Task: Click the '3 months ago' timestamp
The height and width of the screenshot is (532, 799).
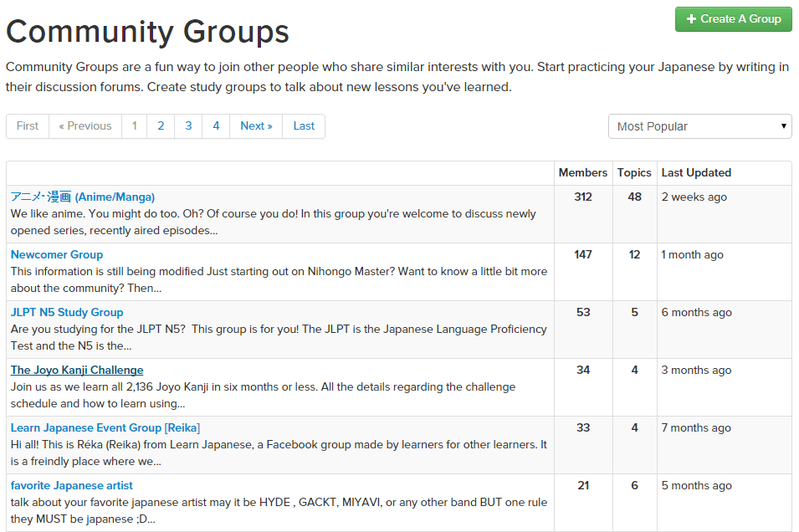Action: [696, 370]
